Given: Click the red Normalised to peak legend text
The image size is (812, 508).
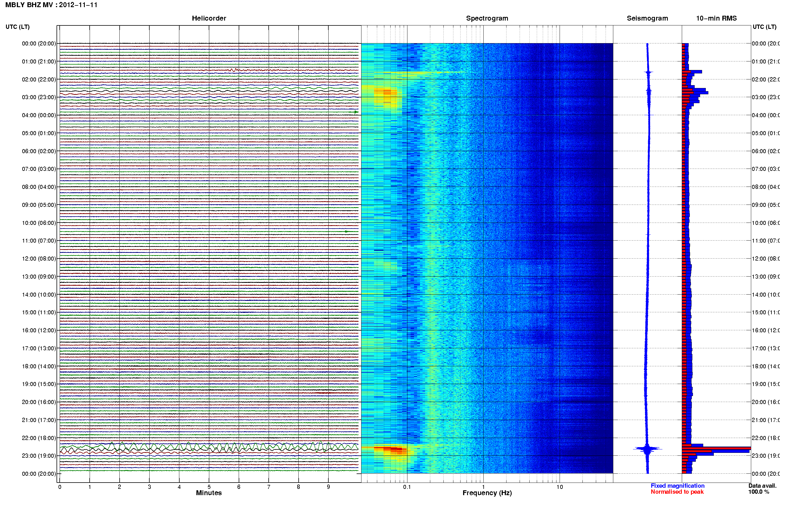Looking at the screenshot, I should (x=677, y=492).
